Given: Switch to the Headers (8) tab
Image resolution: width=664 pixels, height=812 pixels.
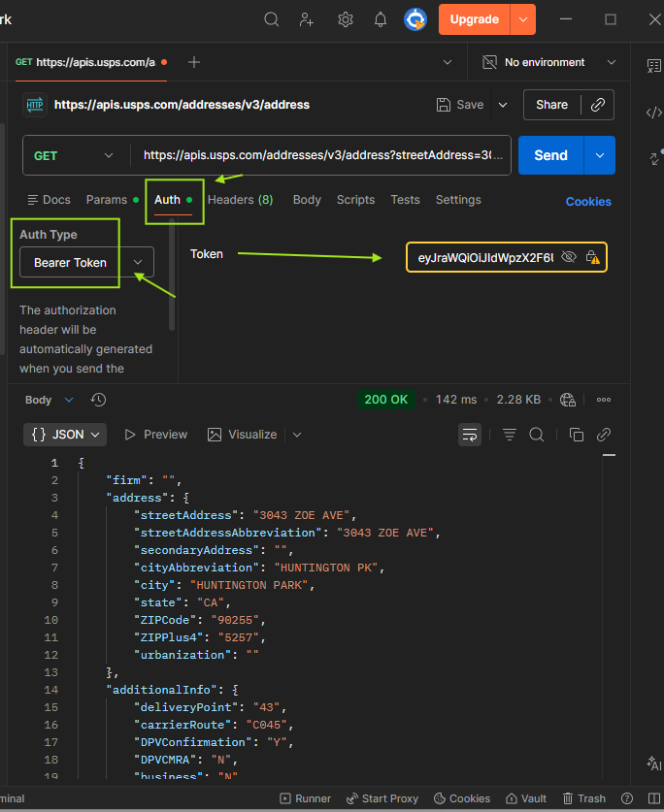Looking at the screenshot, I should (240, 200).
